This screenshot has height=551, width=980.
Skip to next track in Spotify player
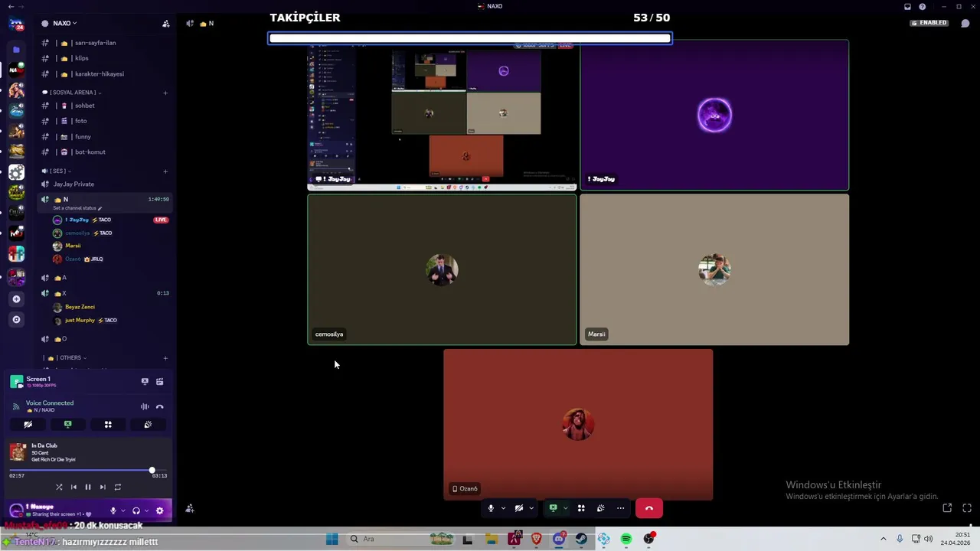tap(103, 487)
